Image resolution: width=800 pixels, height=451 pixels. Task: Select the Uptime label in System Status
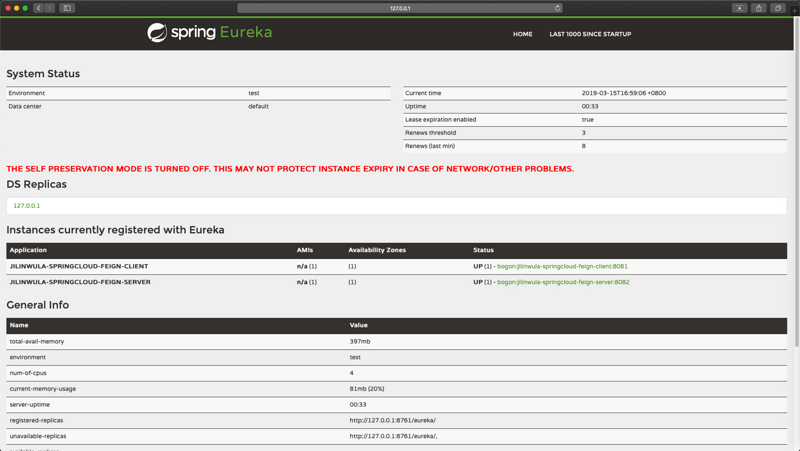pos(415,107)
